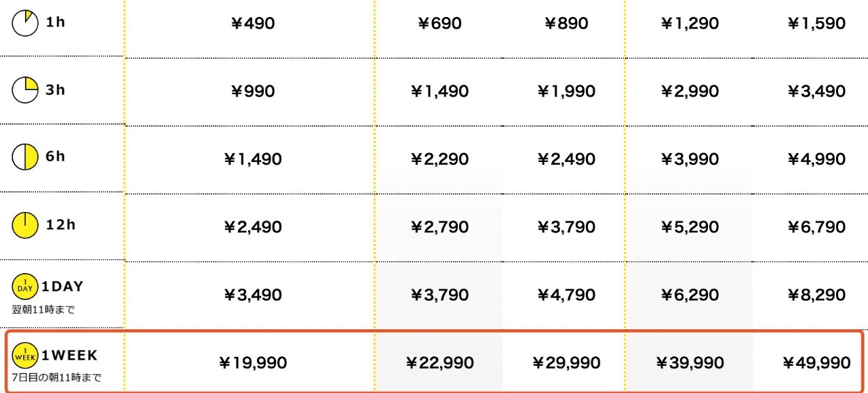Image resolution: width=868 pixels, height=393 pixels.
Task: Click the 12h full yellow clock icon
Action: (x=25, y=226)
